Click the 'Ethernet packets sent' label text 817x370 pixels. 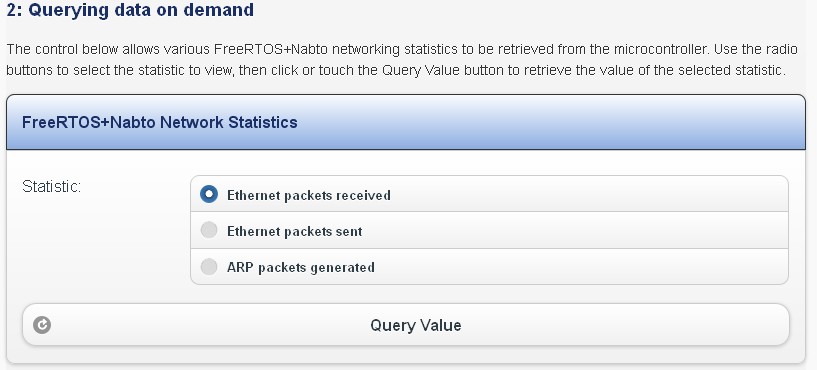(x=294, y=231)
